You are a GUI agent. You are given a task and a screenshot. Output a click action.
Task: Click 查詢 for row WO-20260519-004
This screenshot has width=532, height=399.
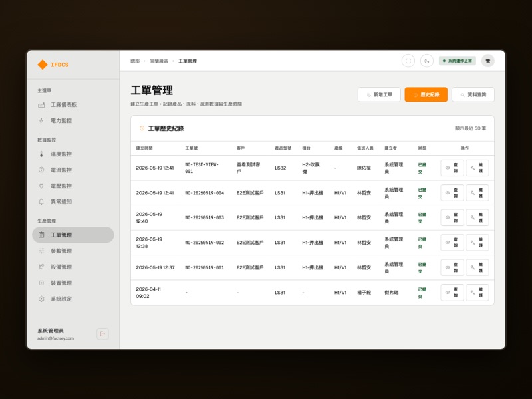452,193
